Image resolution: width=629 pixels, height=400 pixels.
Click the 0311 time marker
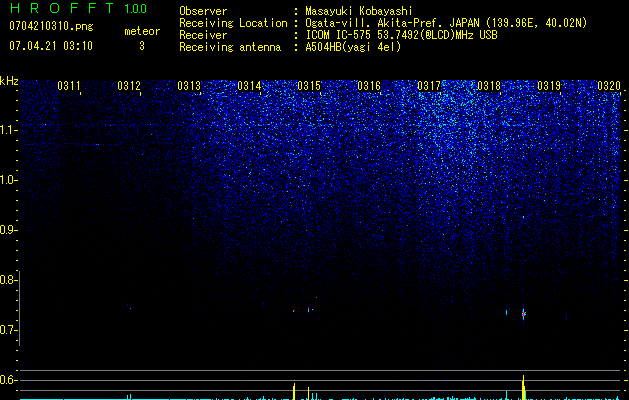click(69, 86)
